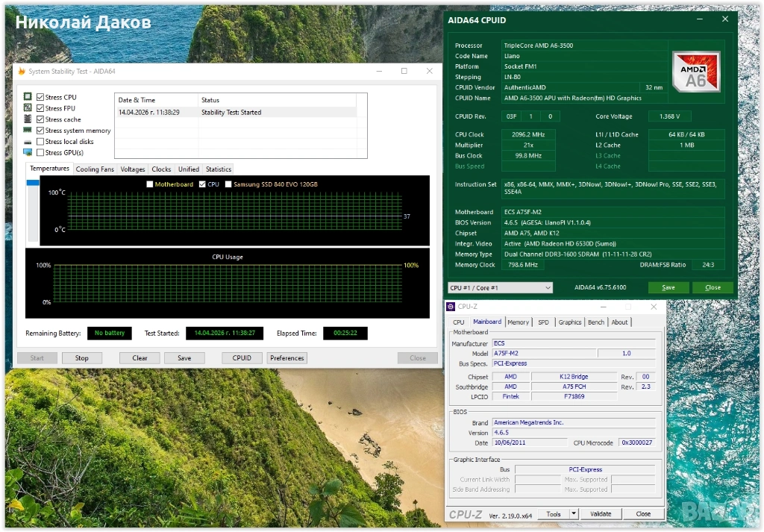Image resolution: width=764 pixels, height=532 pixels.
Task: Click the CPU-Z title bar icon
Action: 451,307
